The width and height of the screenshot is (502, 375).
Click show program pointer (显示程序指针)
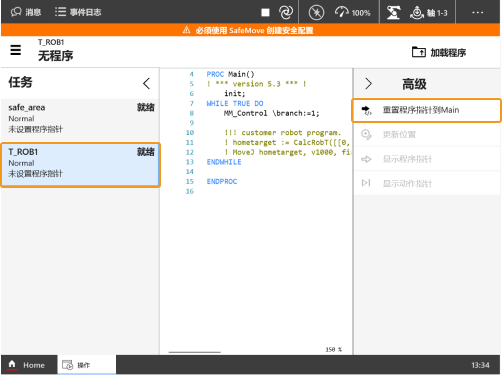(x=426, y=159)
